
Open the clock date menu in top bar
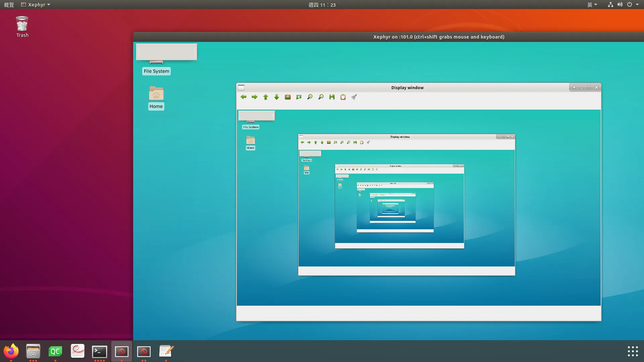[x=322, y=5]
